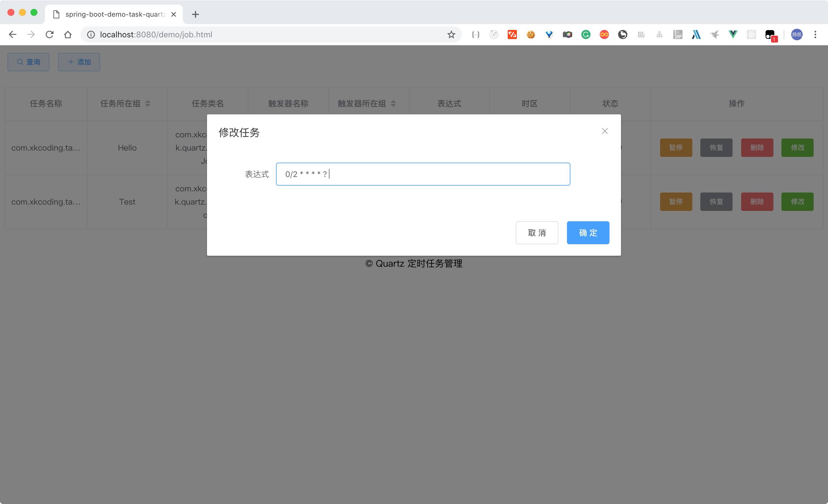Open the infinity loop extension icon

point(604,34)
